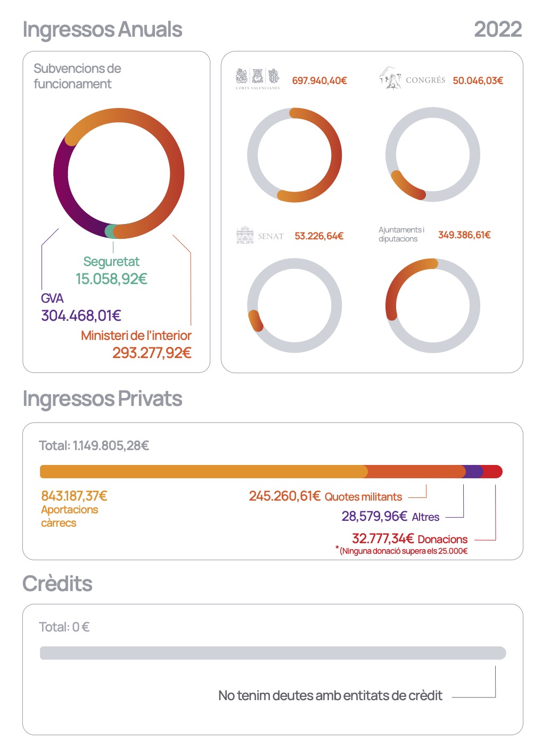Click the 'Ministeri de l'interior' label
Viewport: 542px width, 756px height.
[136, 335]
